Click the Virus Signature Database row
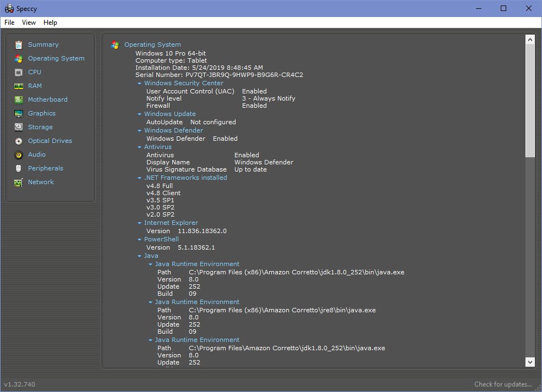The image size is (542, 392). click(x=206, y=169)
